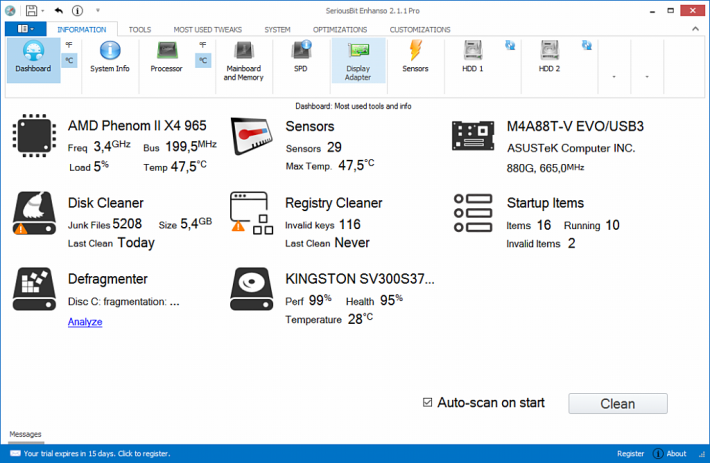Switch Dashboard temperature to Celsius

coord(69,60)
